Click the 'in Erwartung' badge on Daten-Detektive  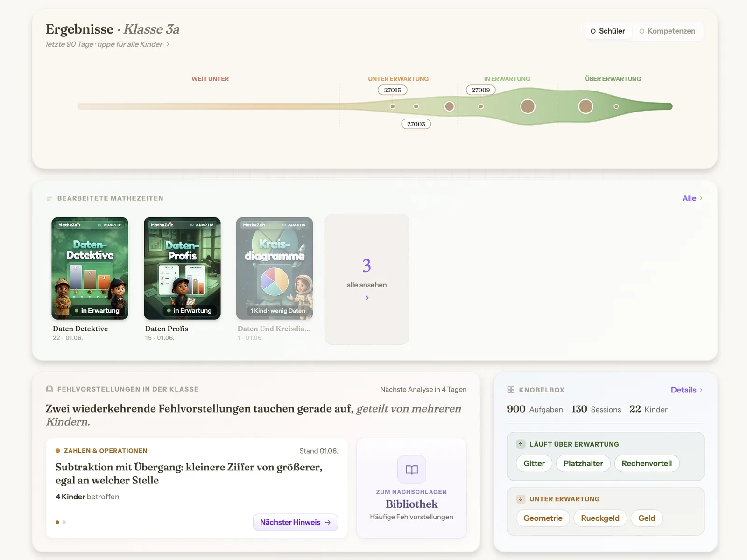coord(97,311)
